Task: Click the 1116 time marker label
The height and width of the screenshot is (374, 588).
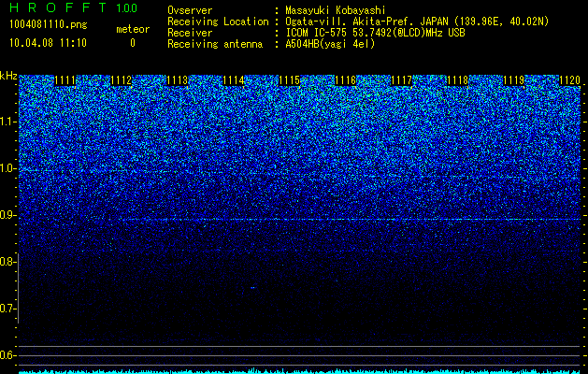Action: [x=345, y=80]
